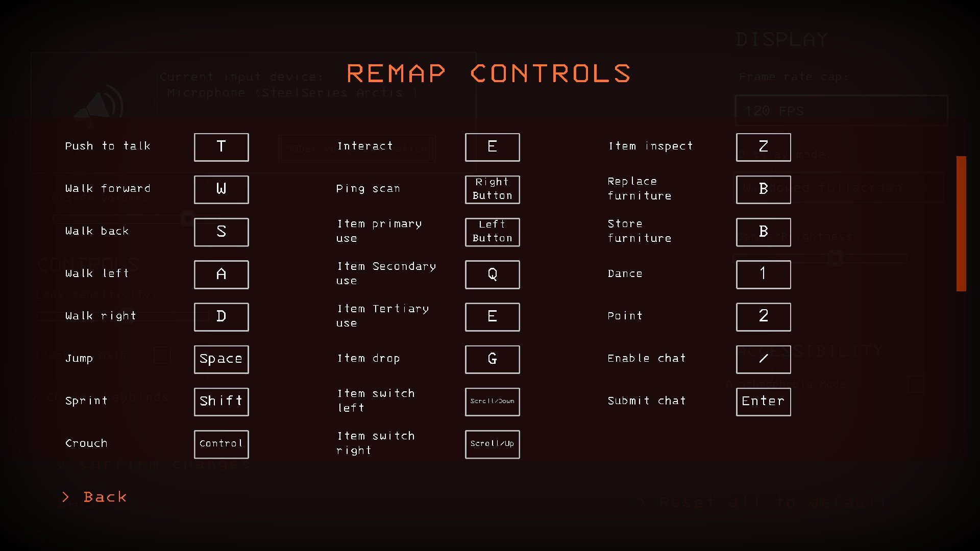The height and width of the screenshot is (551, 980).
Task: Select the Item drop G key binding
Action: (x=492, y=358)
